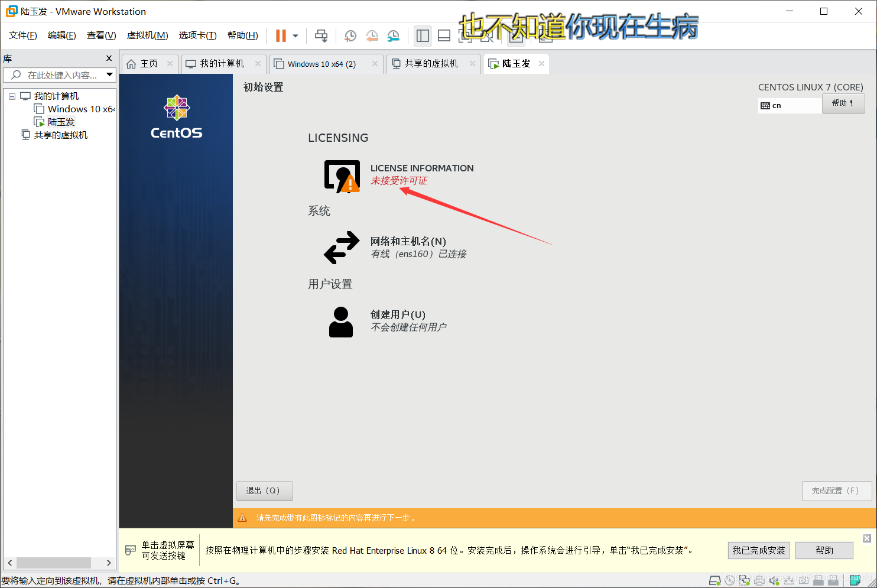Click Send Ctrl+Alt+Del toolbar icon
877x588 pixels.
pyautogui.click(x=321, y=35)
